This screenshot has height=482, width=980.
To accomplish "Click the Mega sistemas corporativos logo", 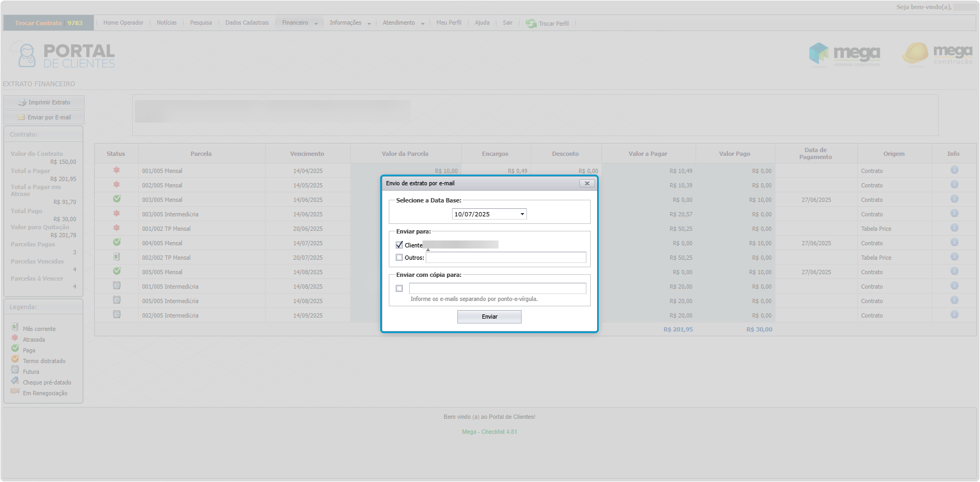I will (x=844, y=54).
